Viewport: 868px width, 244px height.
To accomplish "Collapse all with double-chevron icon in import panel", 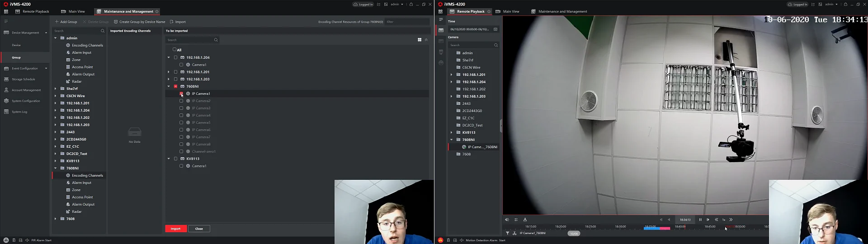I will tap(426, 40).
